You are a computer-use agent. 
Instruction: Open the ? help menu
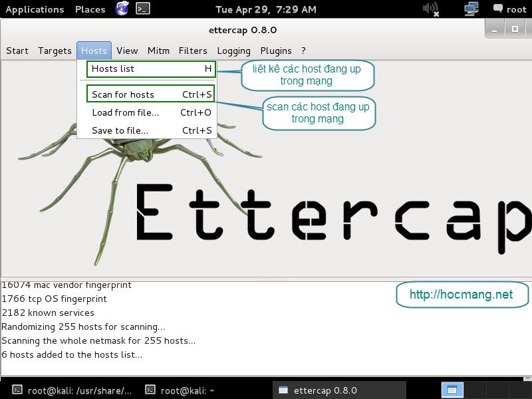[x=303, y=51]
